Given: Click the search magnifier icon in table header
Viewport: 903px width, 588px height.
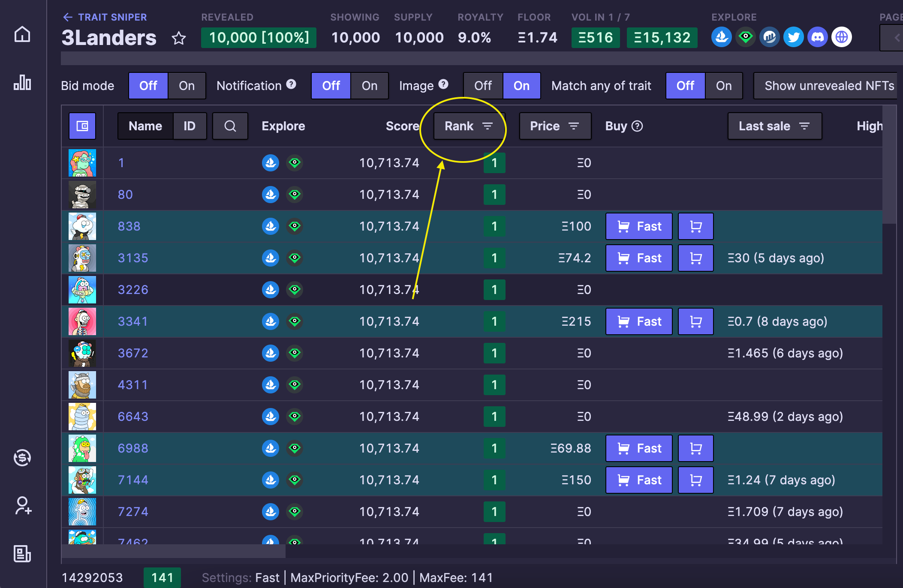Looking at the screenshot, I should (230, 126).
